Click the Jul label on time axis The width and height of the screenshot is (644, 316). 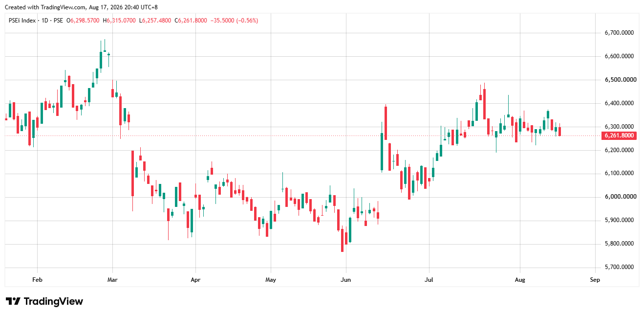429,280
